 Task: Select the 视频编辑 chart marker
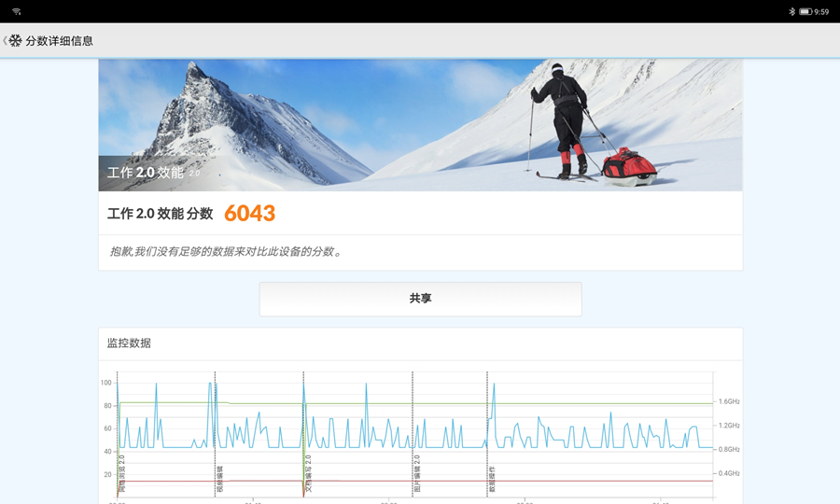[x=219, y=479]
